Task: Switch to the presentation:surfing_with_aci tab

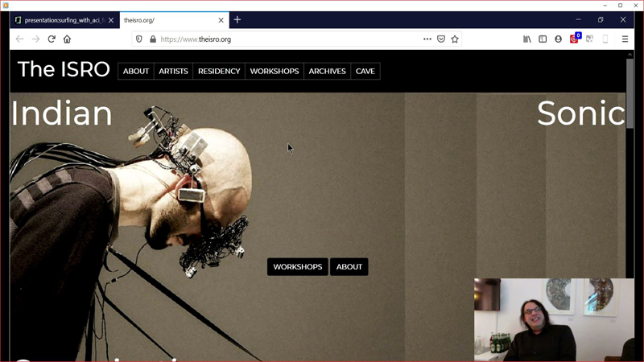Action: (64, 20)
